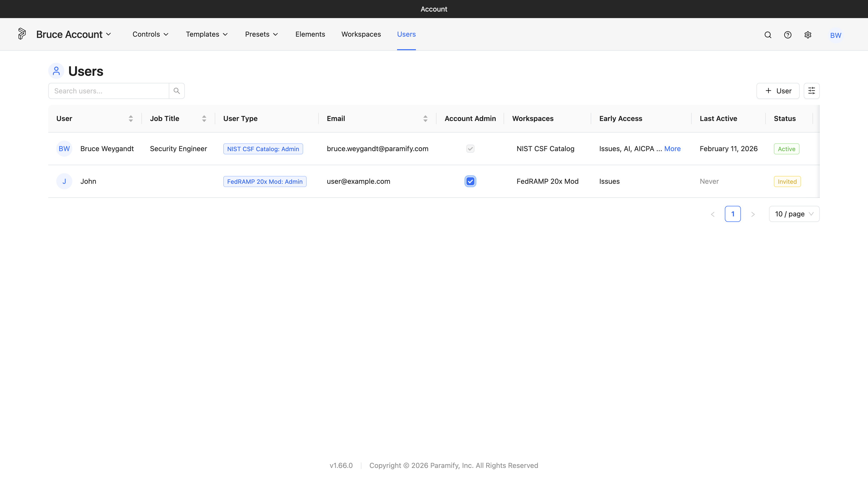This screenshot has height=483, width=868.
Task: Click the name John in the table
Action: click(88, 181)
